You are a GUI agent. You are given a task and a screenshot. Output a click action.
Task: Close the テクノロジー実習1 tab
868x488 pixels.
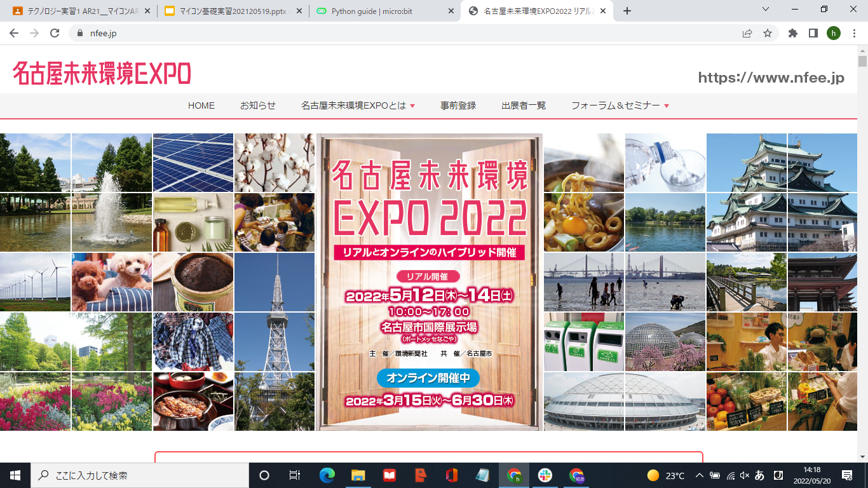coord(147,11)
